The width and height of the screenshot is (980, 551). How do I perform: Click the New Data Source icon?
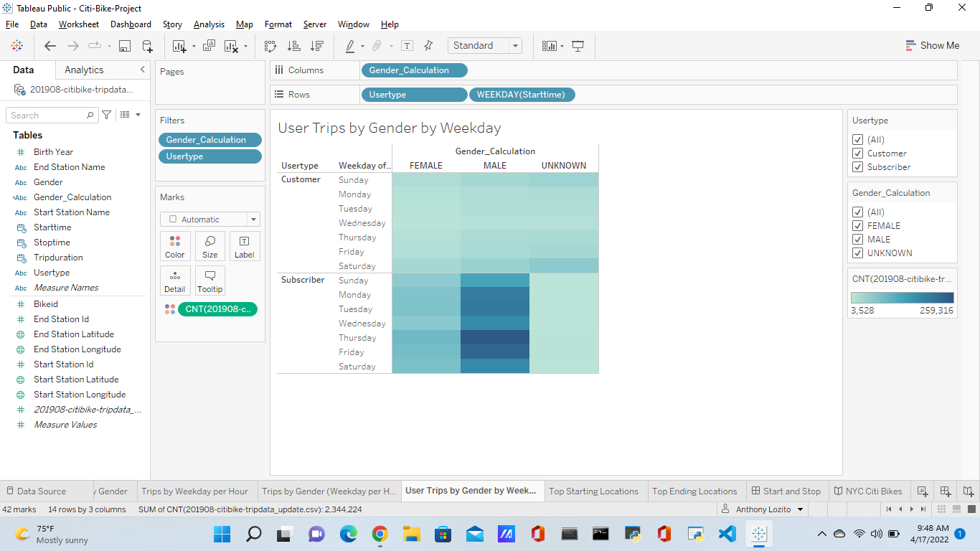tap(147, 46)
